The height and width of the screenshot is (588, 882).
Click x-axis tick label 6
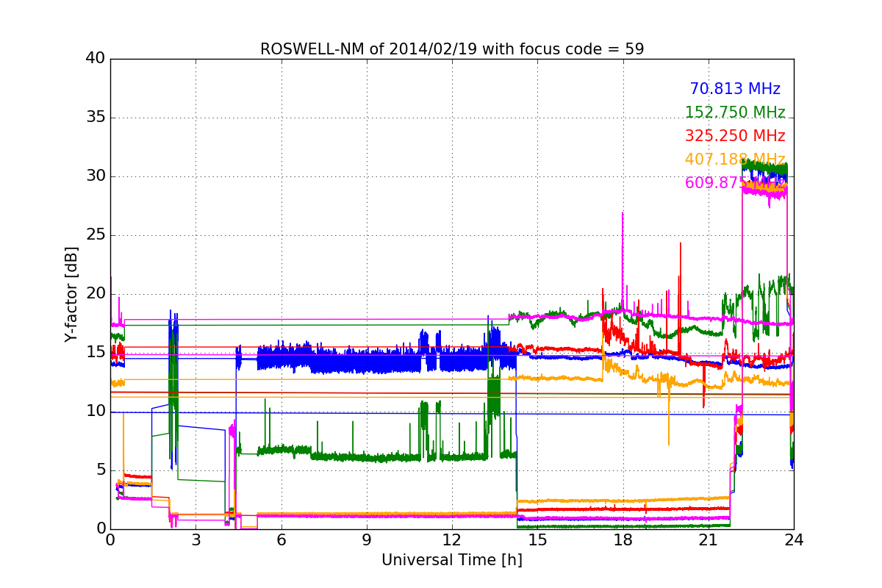click(282, 540)
